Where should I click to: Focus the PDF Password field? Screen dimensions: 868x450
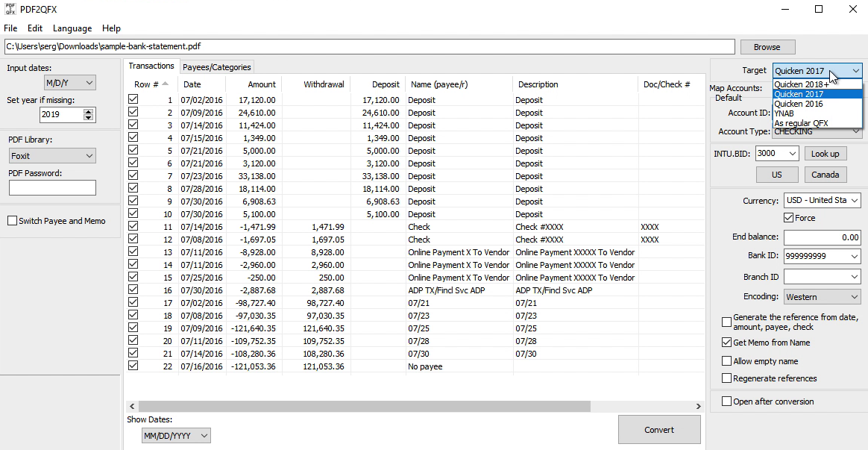coord(52,187)
